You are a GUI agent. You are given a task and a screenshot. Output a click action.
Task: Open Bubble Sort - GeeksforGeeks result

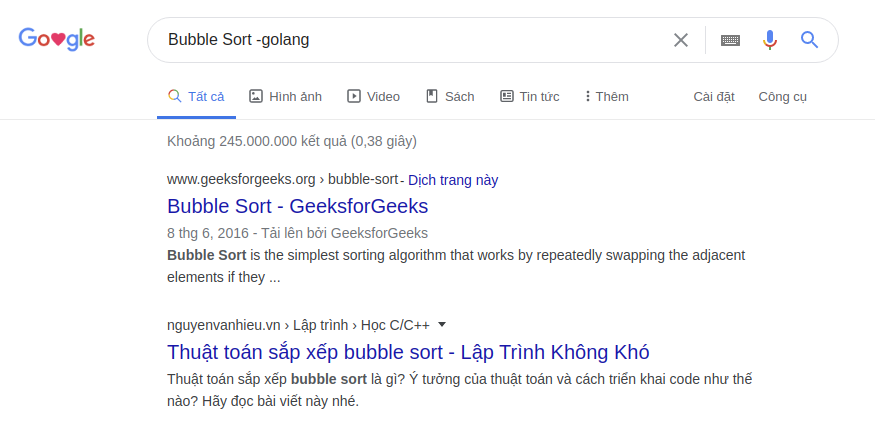[297, 206]
